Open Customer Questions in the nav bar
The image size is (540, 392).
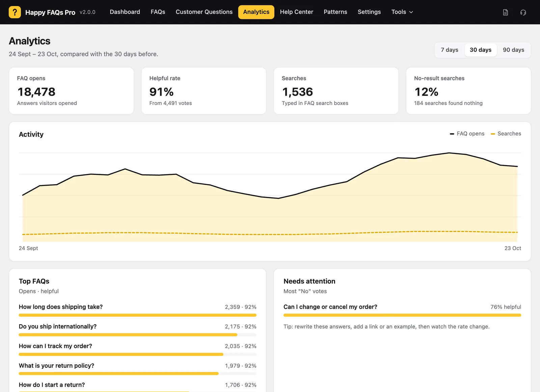click(204, 12)
